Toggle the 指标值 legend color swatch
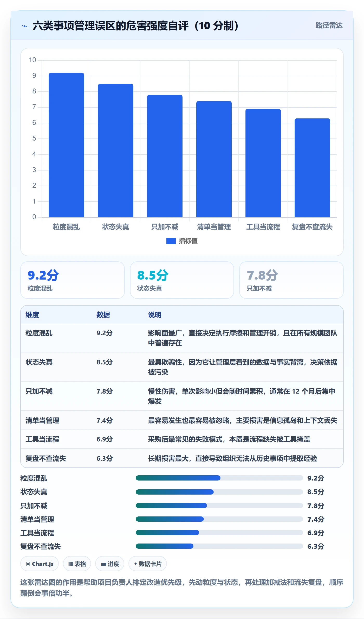 coord(171,241)
